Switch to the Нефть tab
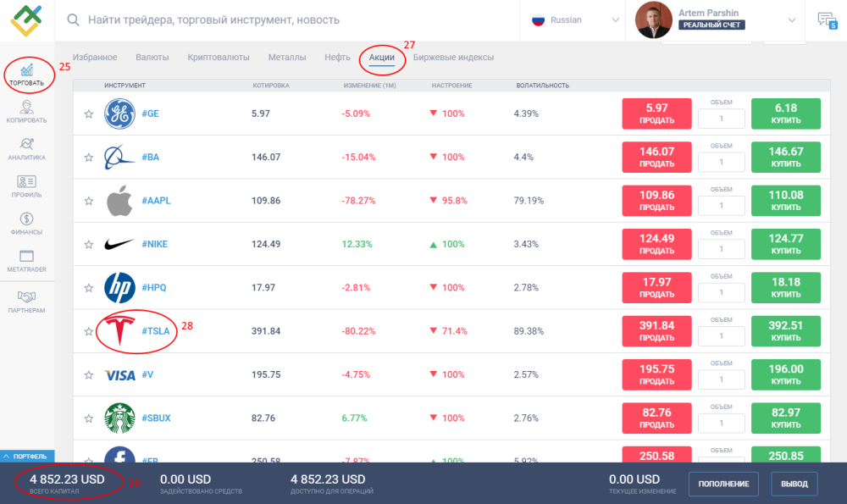 click(x=337, y=58)
